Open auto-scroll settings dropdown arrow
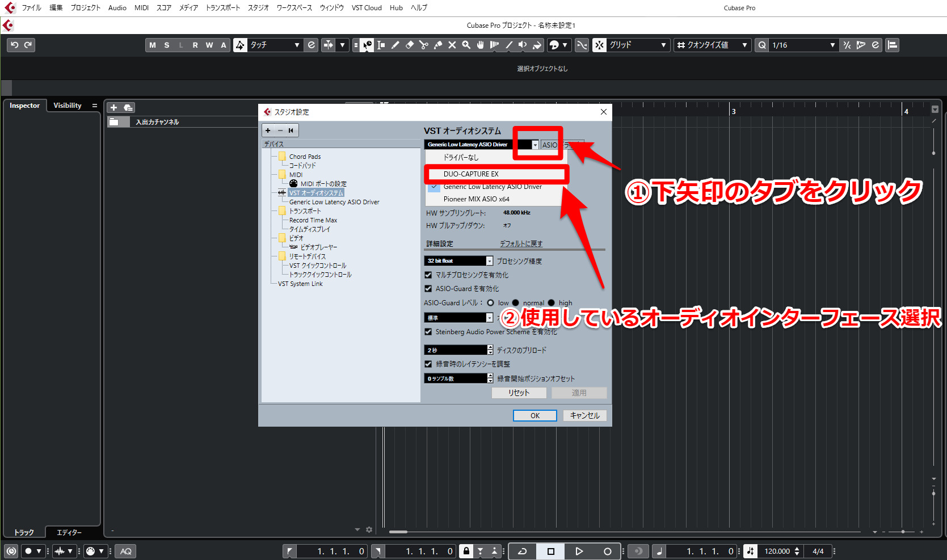The height and width of the screenshot is (560, 947). point(343,45)
